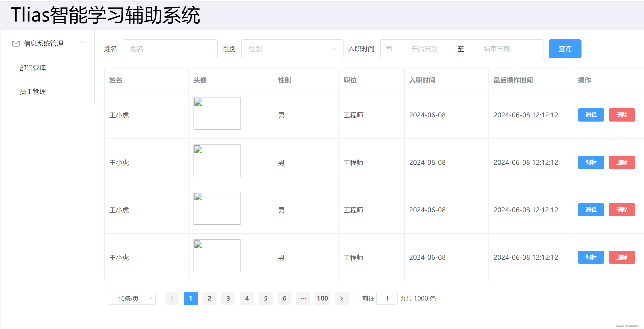Screen dimensions: 644x329
Task: Click 王小虎 name in first row
Action: point(119,115)
